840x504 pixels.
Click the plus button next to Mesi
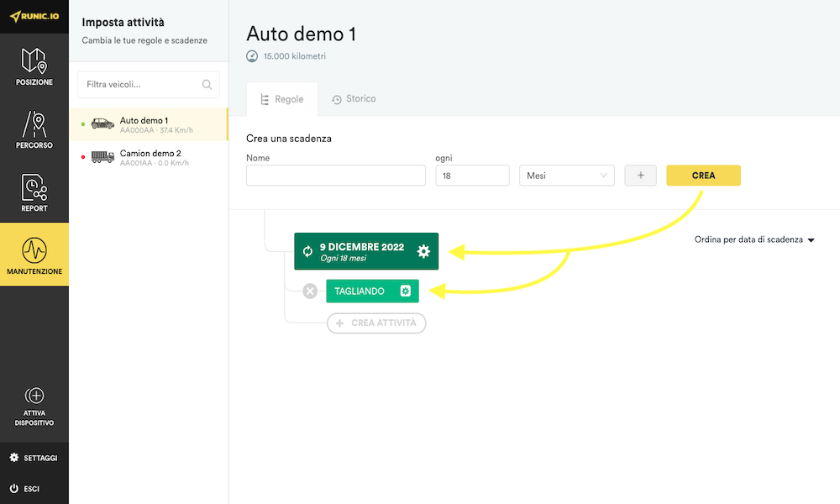641,176
